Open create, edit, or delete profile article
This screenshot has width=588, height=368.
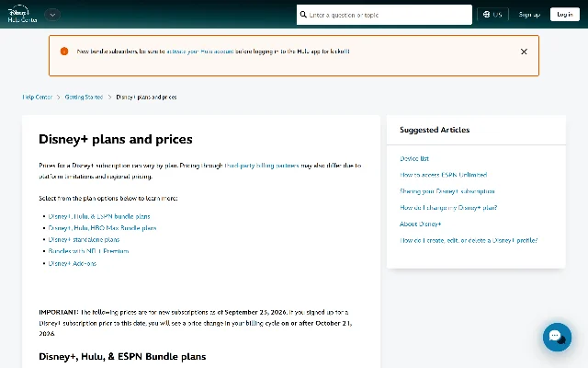coord(469,240)
